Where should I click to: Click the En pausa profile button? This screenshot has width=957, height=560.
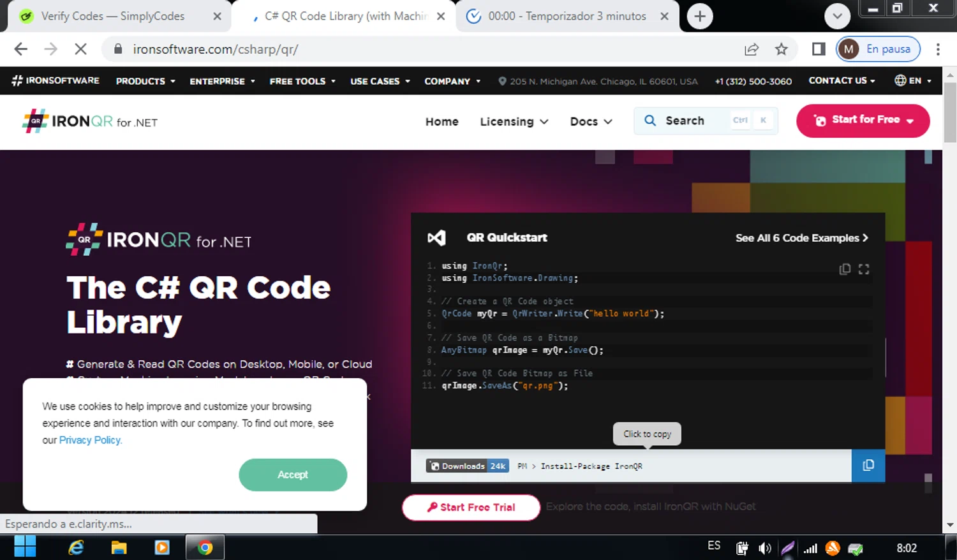pyautogui.click(x=878, y=49)
